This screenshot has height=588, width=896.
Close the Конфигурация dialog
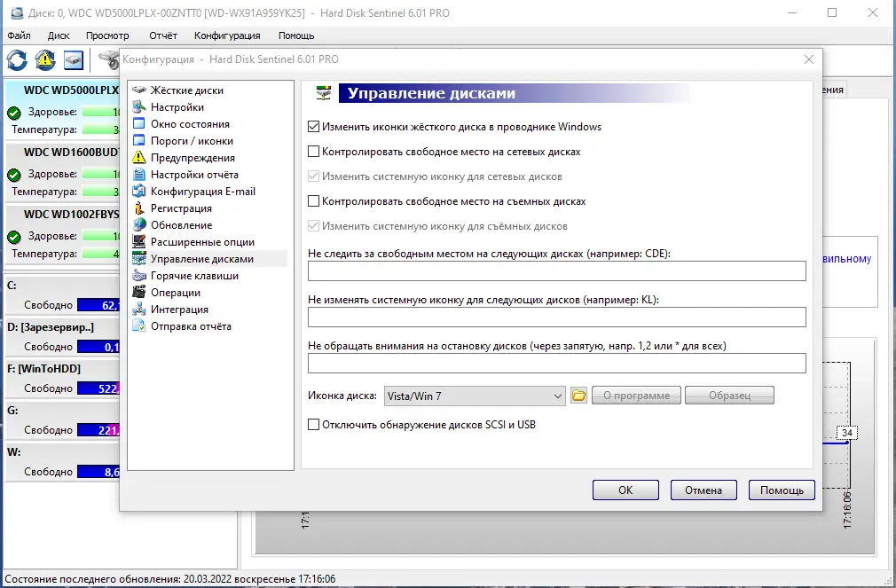[808, 59]
